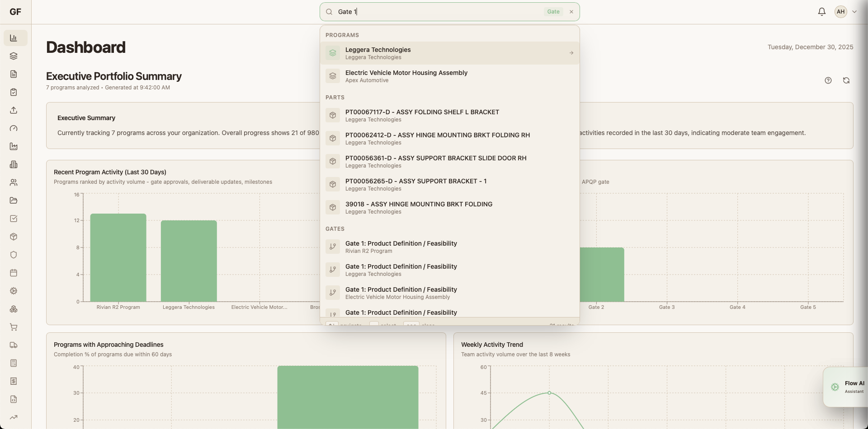Open PT00067117-D ASSY FOLDING SHELF L BRACKET
This screenshot has width=868, height=429.
pos(422,115)
